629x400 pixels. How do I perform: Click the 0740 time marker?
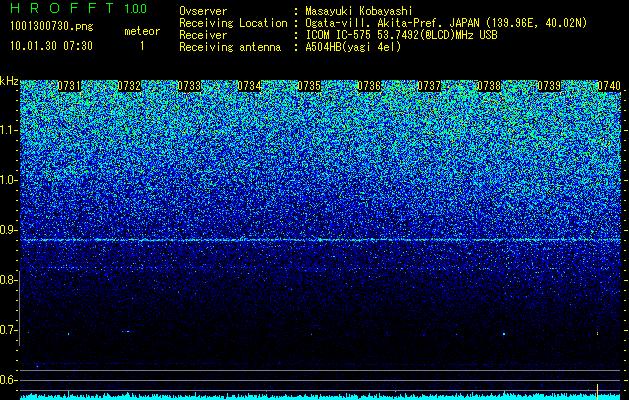609,86
